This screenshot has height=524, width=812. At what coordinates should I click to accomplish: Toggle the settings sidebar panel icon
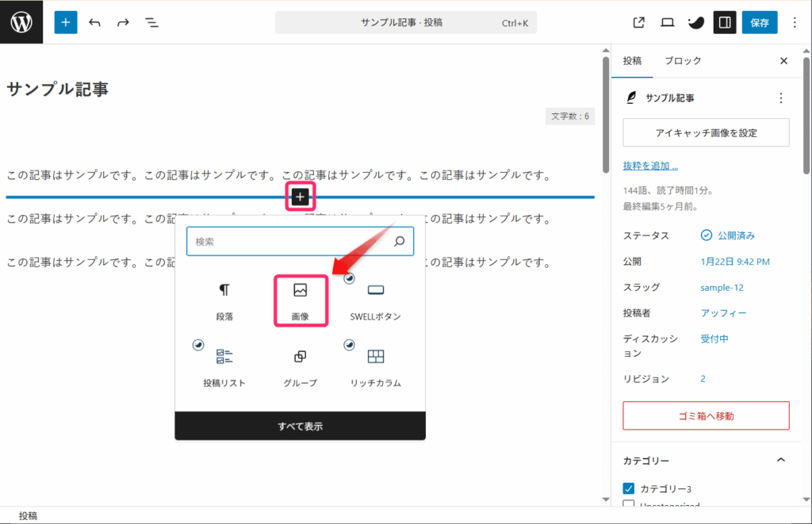pos(724,22)
